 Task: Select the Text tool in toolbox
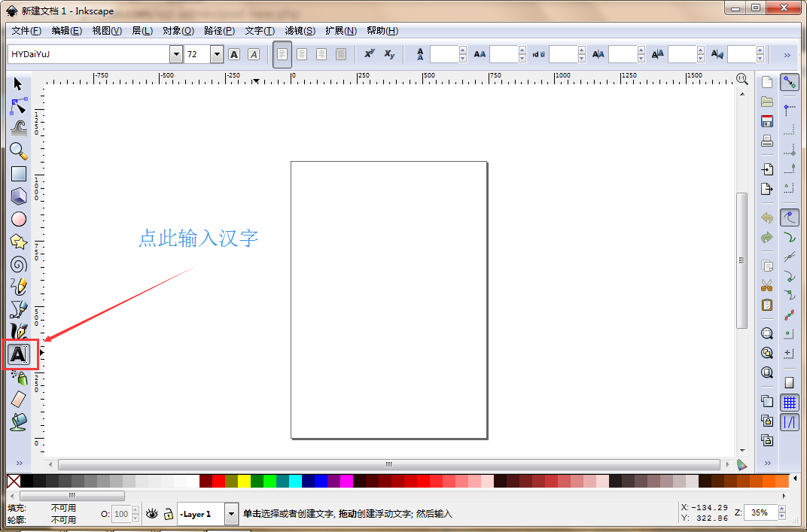[x=19, y=354]
